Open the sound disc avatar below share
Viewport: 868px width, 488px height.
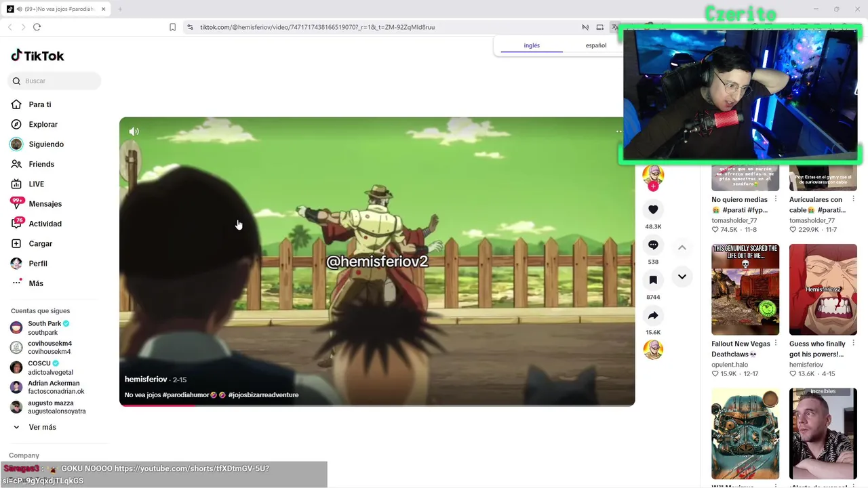(653, 350)
